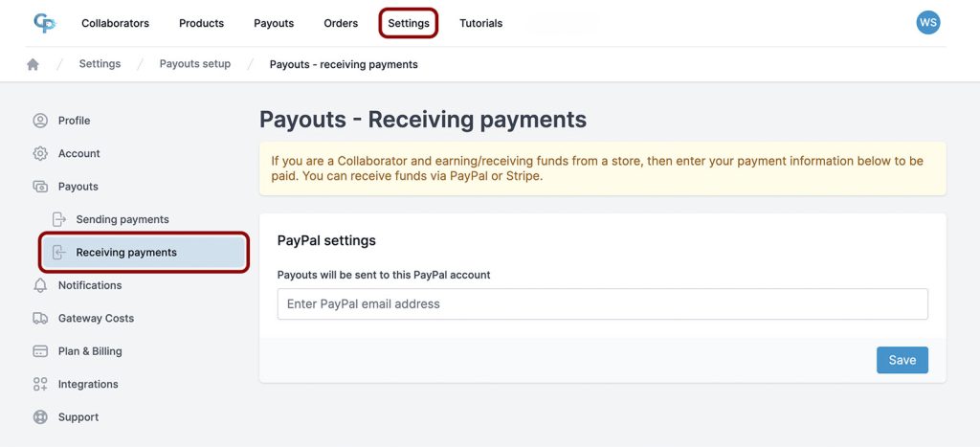The image size is (980, 447).
Task: Click the Profile person icon
Action: [40, 121]
